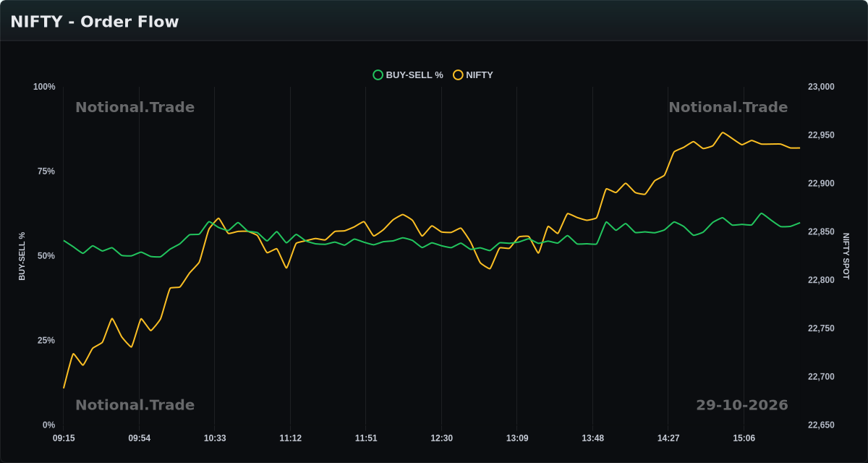
Task: Select the 50% label on the left axis
Action: point(46,256)
